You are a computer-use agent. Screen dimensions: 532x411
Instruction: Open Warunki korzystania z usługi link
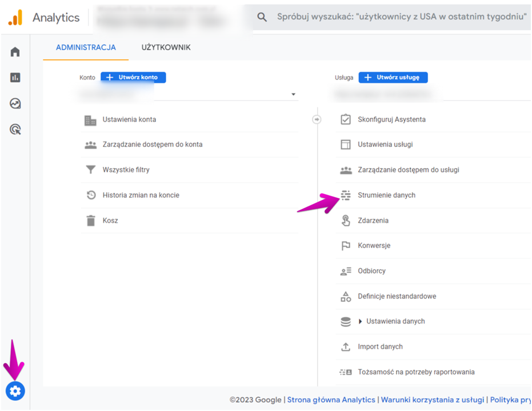[x=432, y=400]
